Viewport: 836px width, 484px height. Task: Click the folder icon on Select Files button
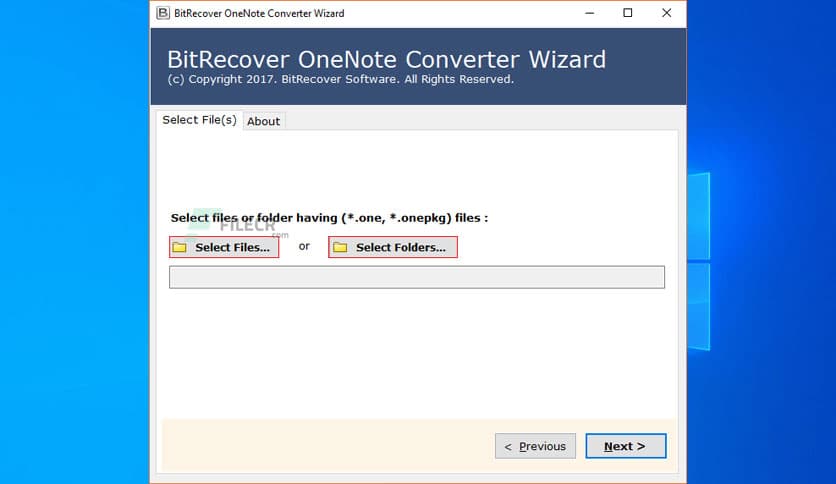click(x=180, y=247)
